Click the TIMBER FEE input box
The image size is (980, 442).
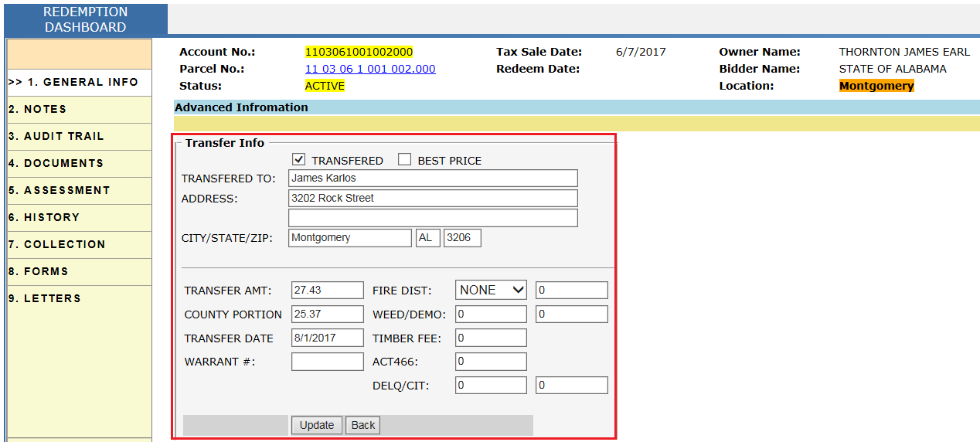click(491, 338)
